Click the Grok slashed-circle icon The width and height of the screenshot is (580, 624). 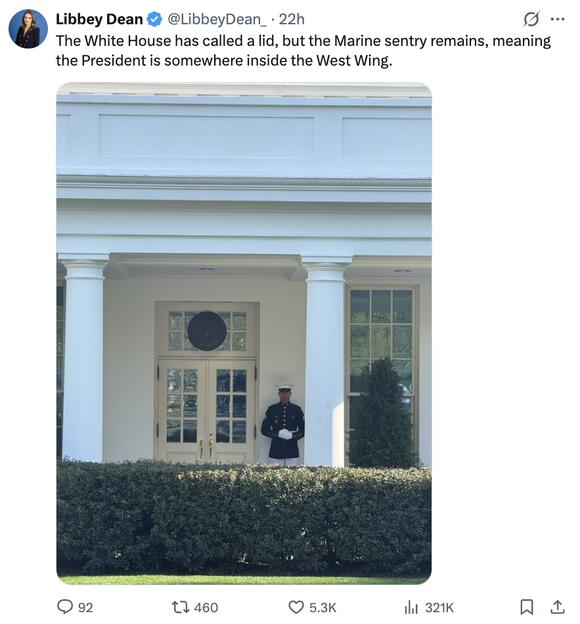click(x=531, y=19)
